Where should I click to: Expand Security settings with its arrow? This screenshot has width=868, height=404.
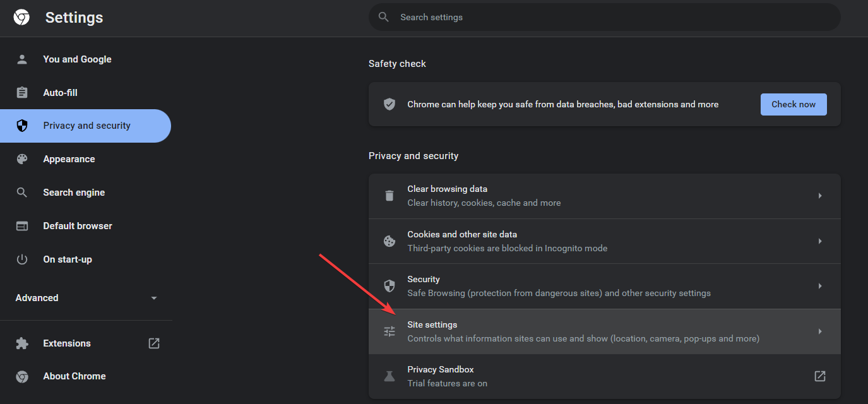click(820, 286)
